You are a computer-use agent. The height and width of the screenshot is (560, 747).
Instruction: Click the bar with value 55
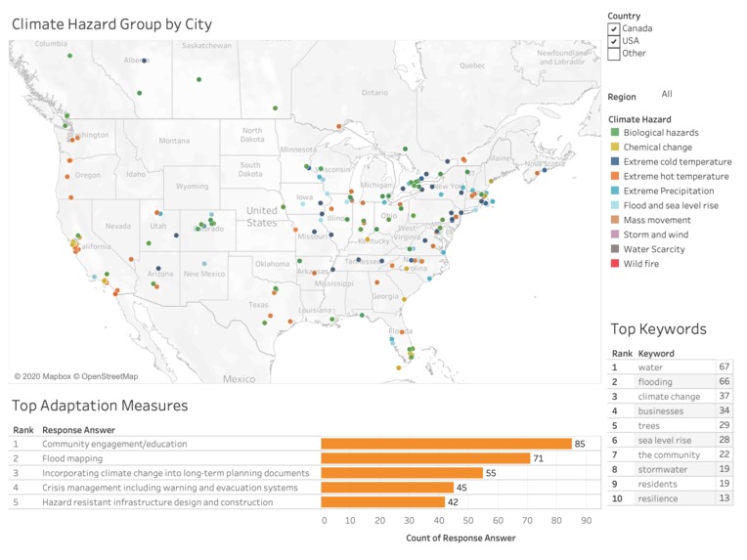coord(402,473)
